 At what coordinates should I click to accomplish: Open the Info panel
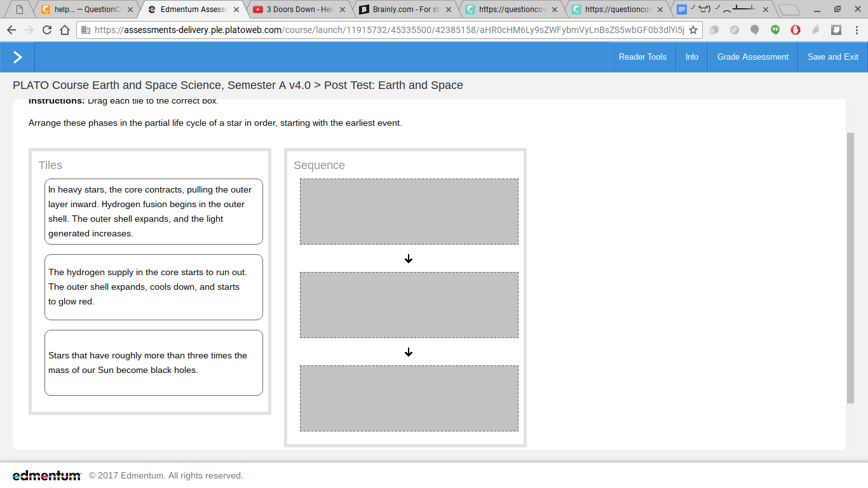pyautogui.click(x=692, y=57)
